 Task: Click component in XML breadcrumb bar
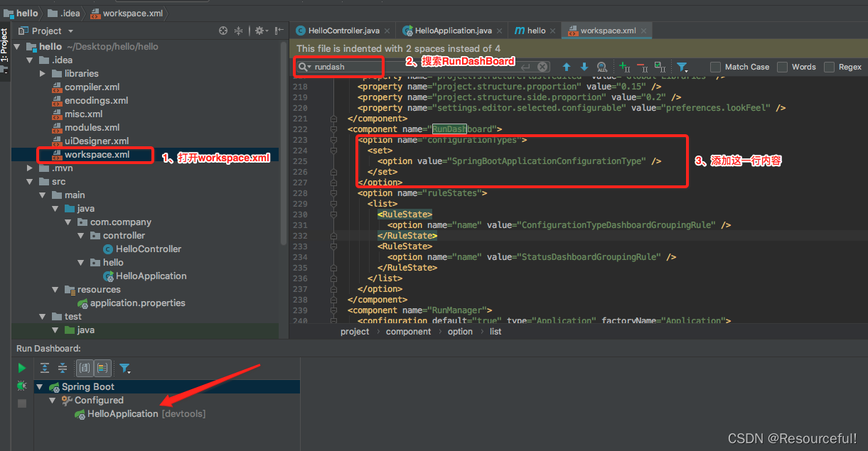tap(408, 332)
